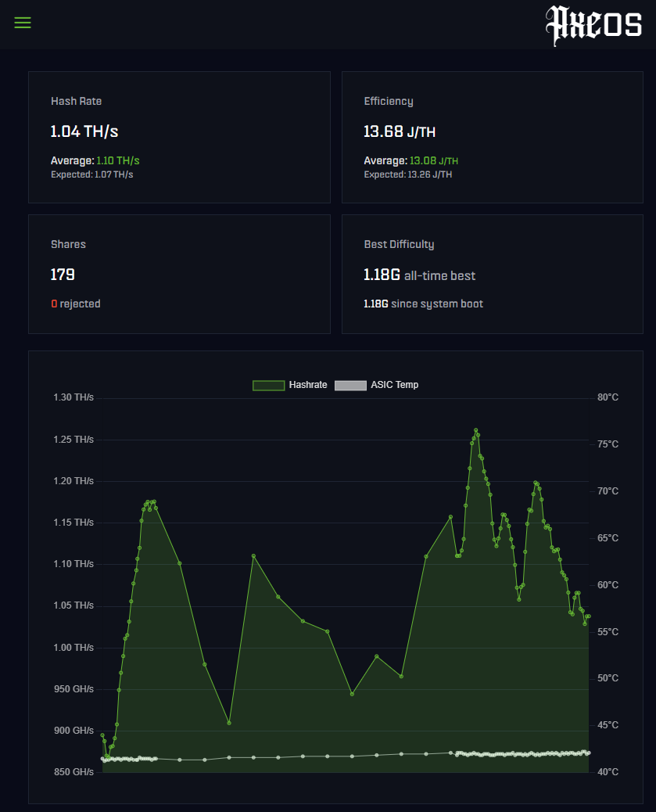Click the Best Difficulty card heading
The width and height of the screenshot is (656, 812).
point(399,244)
